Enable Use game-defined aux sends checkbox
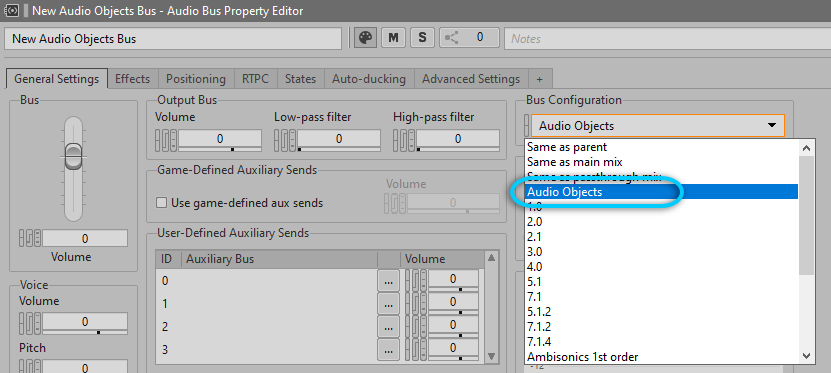Image resolution: width=831 pixels, height=373 pixels. (x=162, y=203)
